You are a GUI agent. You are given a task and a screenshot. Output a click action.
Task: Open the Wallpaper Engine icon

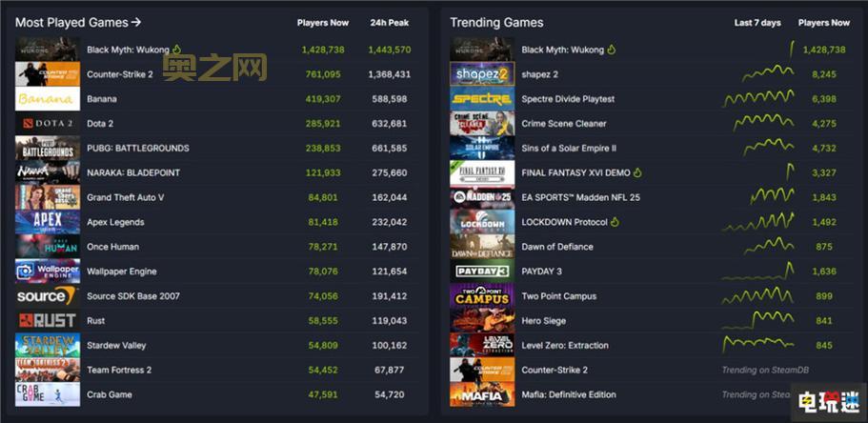48,272
